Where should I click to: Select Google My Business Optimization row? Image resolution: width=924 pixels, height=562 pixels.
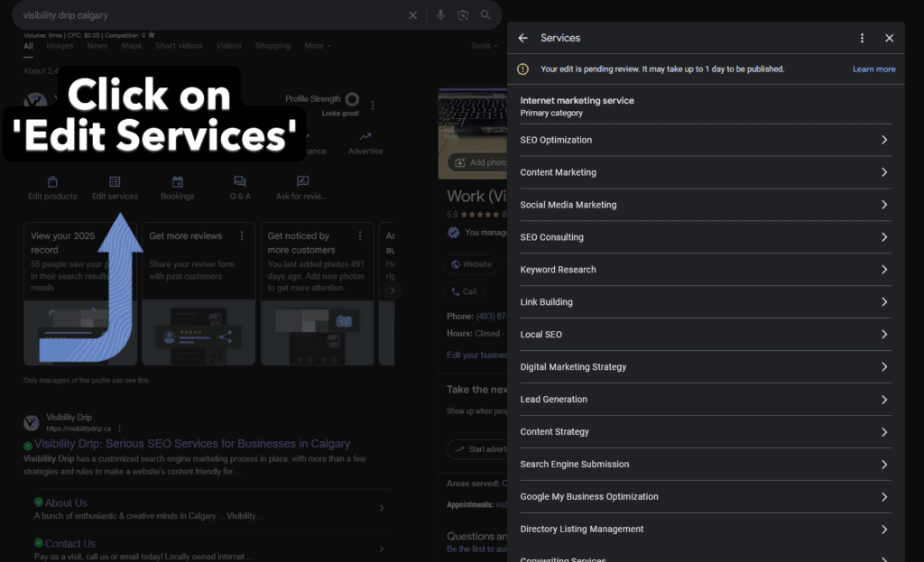706,497
